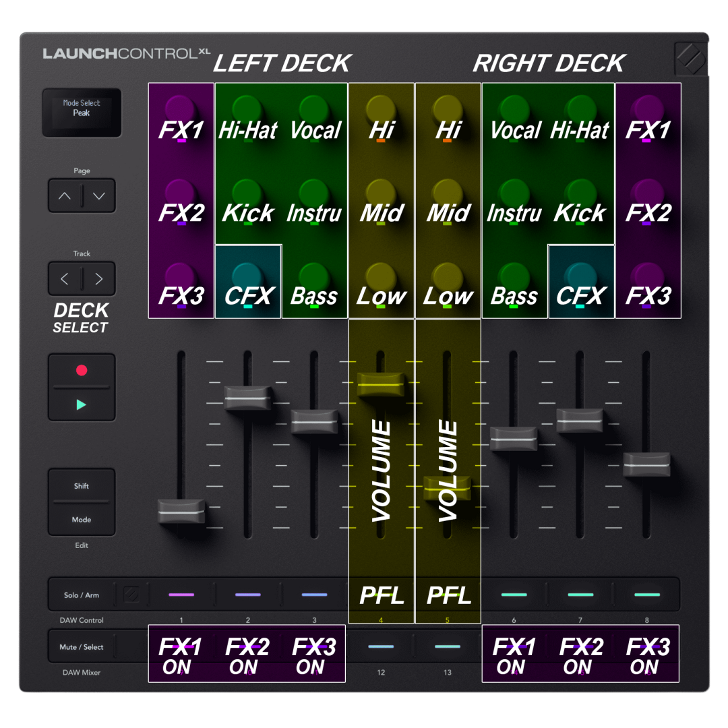Image resolution: width=728 pixels, height=728 pixels.
Task: Click the Page down arrow
Action: 99,196
